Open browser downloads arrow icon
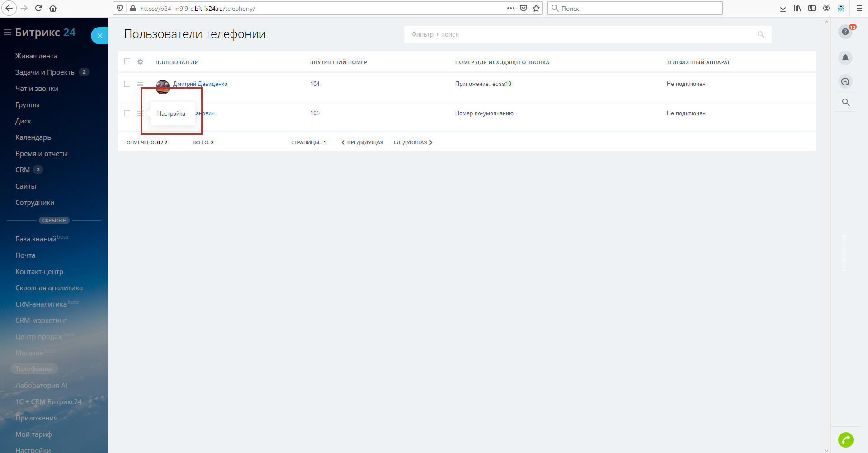This screenshot has width=868, height=453. click(x=783, y=8)
